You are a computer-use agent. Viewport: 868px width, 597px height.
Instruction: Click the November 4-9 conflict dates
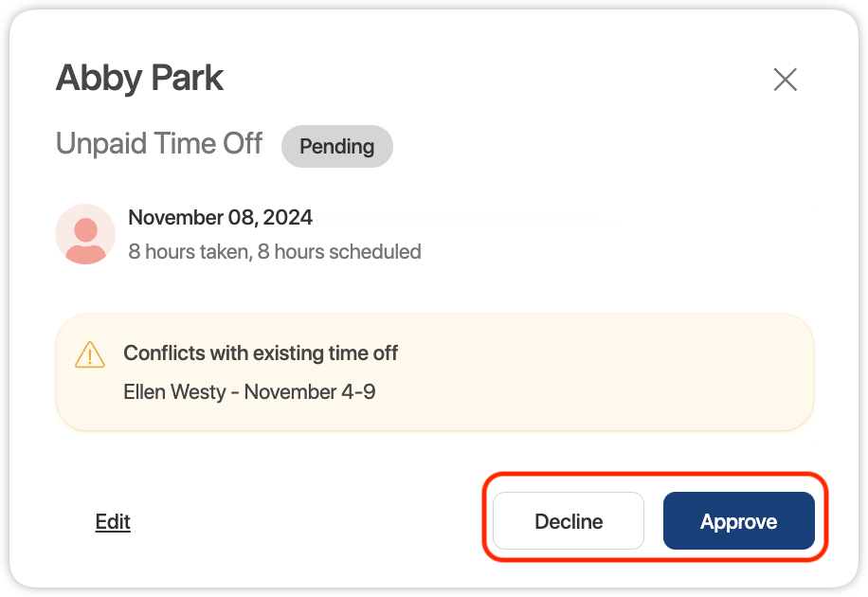pyautogui.click(x=310, y=391)
